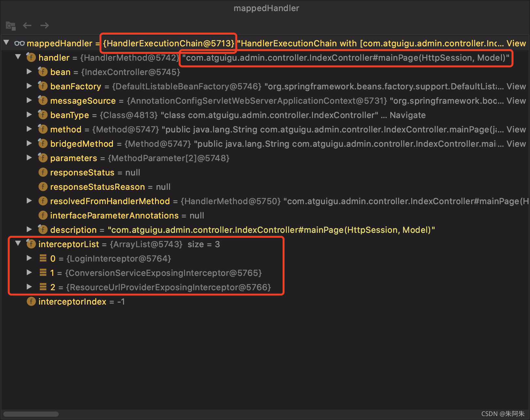Collapse the handler node
The height and width of the screenshot is (420, 530).
(x=18, y=57)
